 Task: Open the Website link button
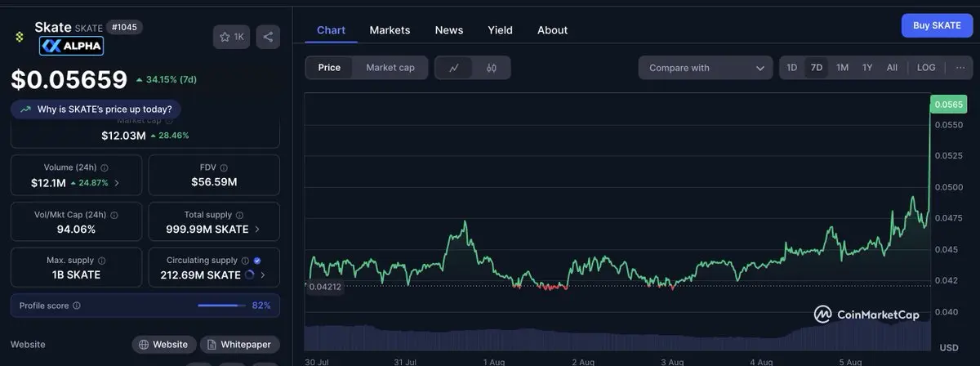tap(164, 345)
